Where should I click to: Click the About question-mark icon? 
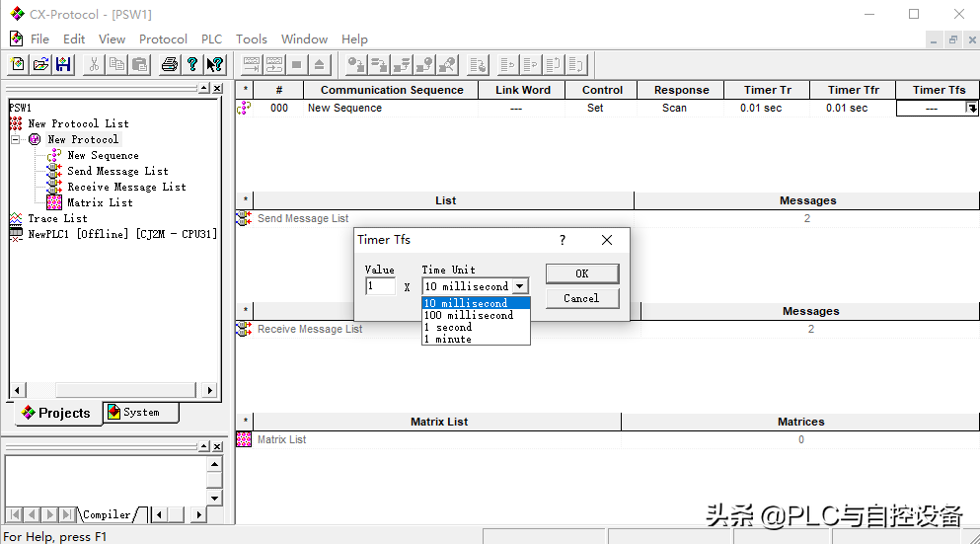pyautogui.click(x=192, y=64)
